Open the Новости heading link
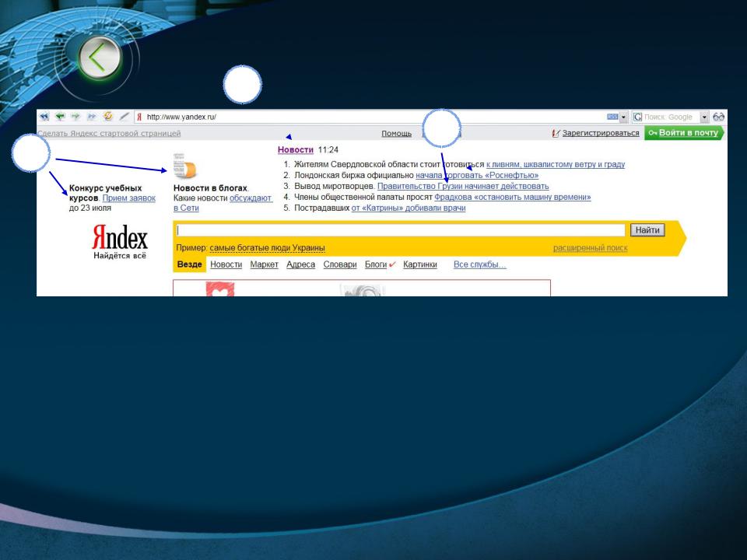Viewport: 747px width, 560px height. pos(296,149)
